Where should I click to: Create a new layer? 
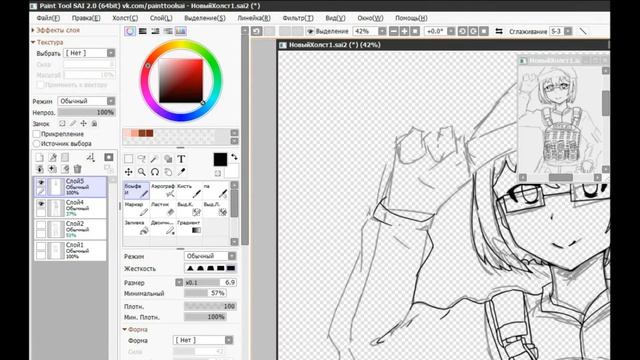coord(40,158)
